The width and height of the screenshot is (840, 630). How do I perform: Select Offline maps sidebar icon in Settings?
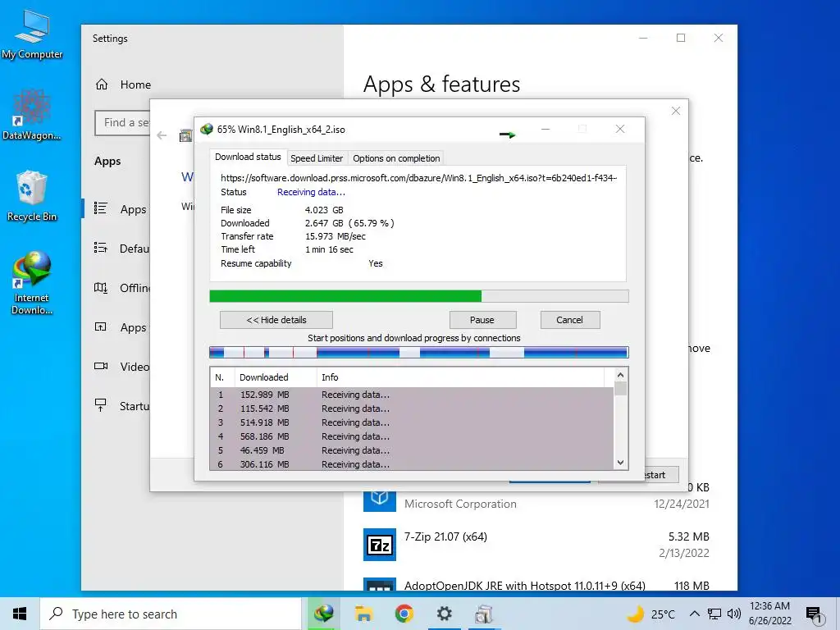pyautogui.click(x=100, y=288)
